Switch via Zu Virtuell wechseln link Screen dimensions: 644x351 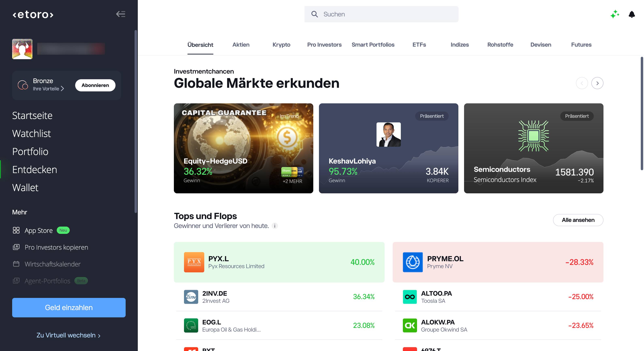tap(68, 335)
